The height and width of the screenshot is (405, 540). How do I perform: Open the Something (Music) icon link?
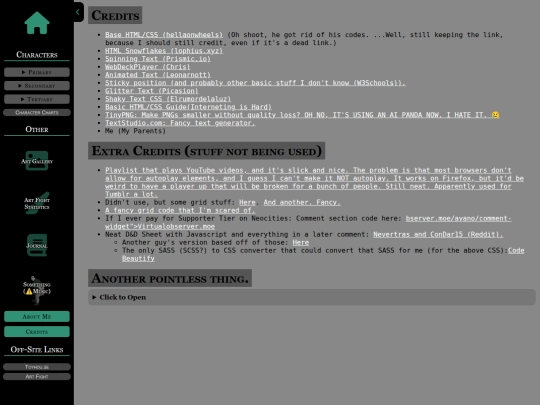pyautogui.click(x=37, y=289)
